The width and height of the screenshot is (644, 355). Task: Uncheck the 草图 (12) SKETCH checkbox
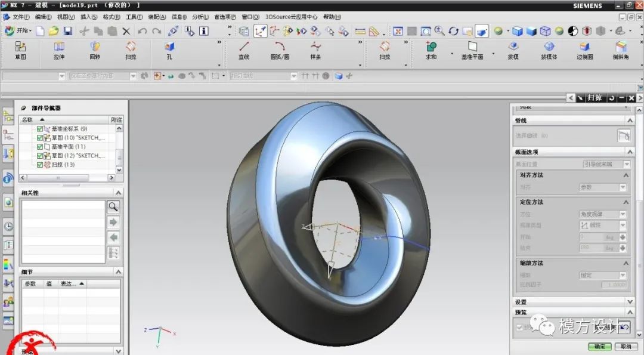(40, 156)
